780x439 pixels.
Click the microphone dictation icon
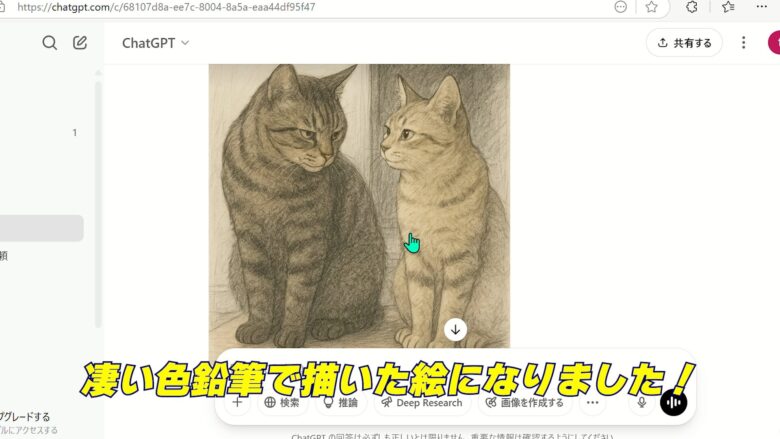pos(642,402)
